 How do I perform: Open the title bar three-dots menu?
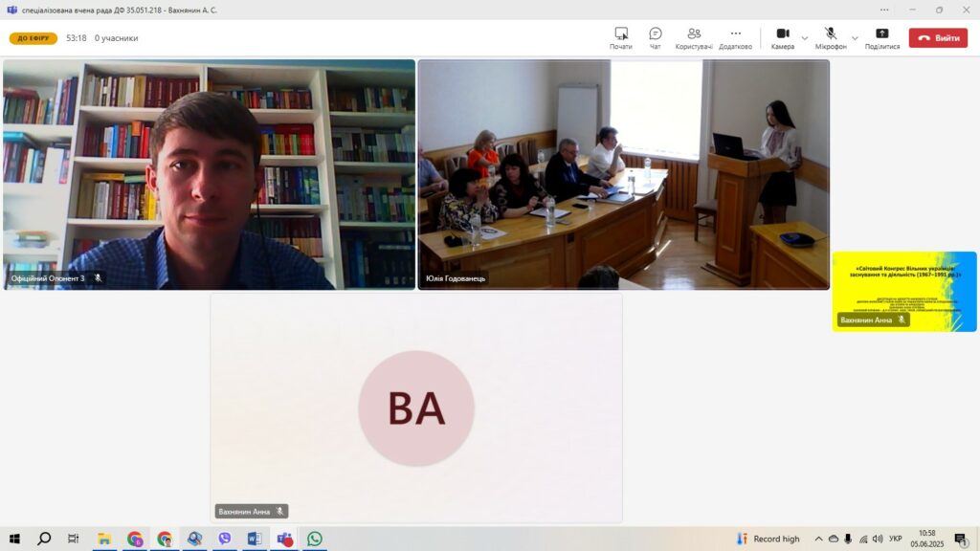(x=884, y=10)
